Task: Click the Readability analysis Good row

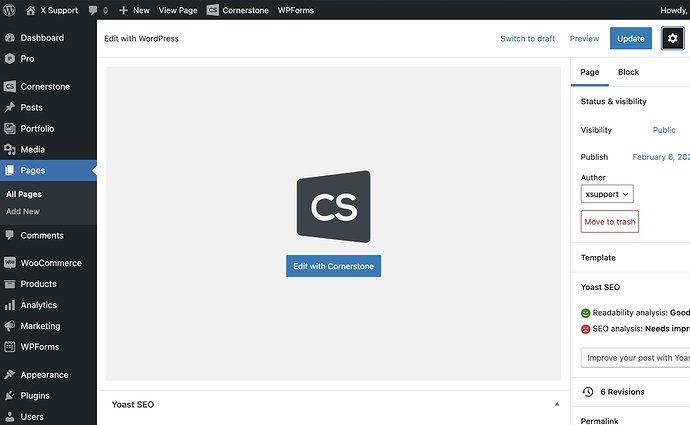Action: (x=635, y=312)
